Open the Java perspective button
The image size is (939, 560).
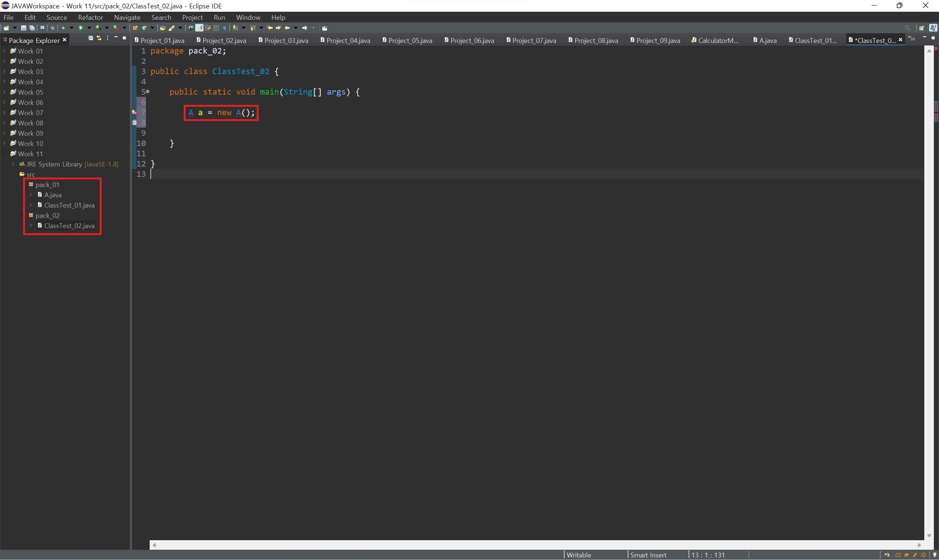933,28
